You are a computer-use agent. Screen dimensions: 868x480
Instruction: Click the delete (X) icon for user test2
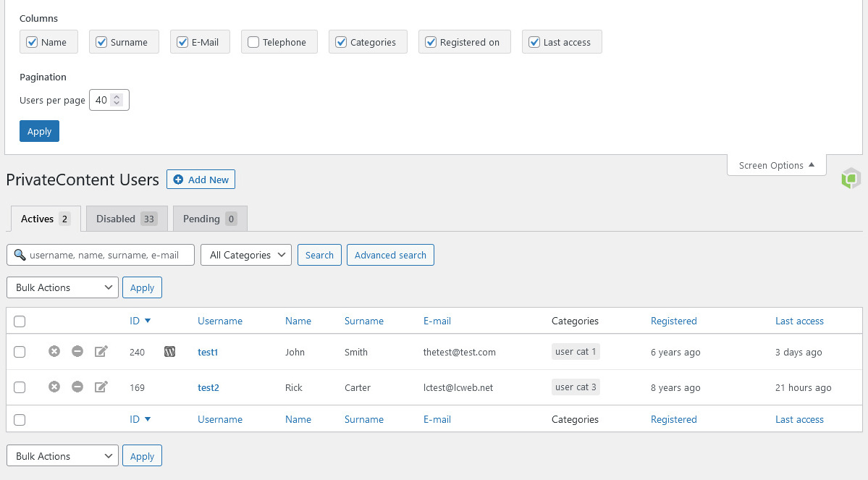(x=54, y=387)
